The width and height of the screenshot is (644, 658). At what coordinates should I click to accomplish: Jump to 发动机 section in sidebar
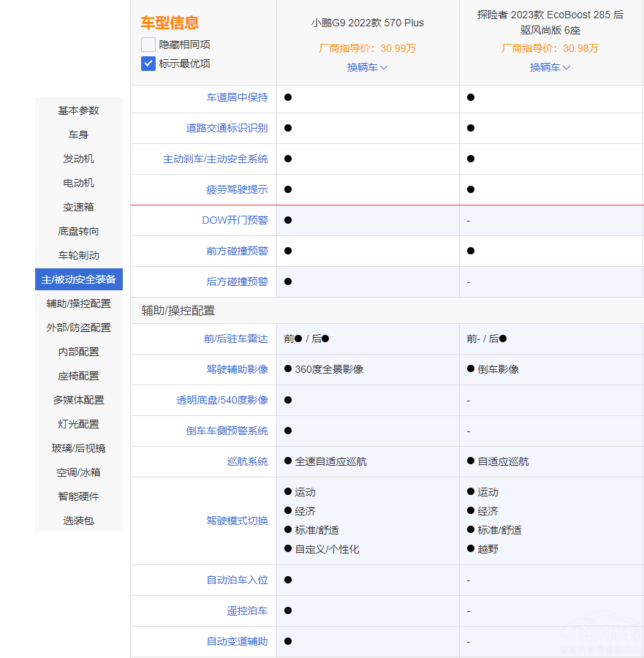79,159
